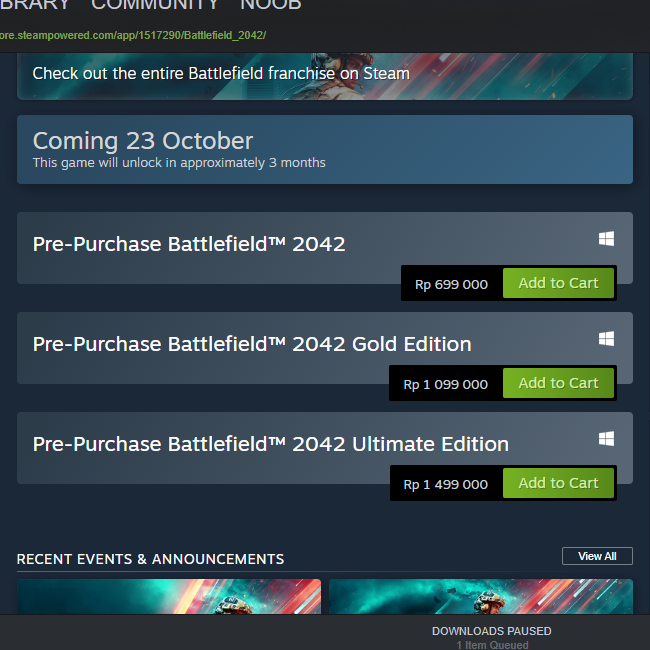This screenshot has width=650, height=650.
Task: Click Windows icon on standard Battlefield 2042 package
Action: point(606,239)
